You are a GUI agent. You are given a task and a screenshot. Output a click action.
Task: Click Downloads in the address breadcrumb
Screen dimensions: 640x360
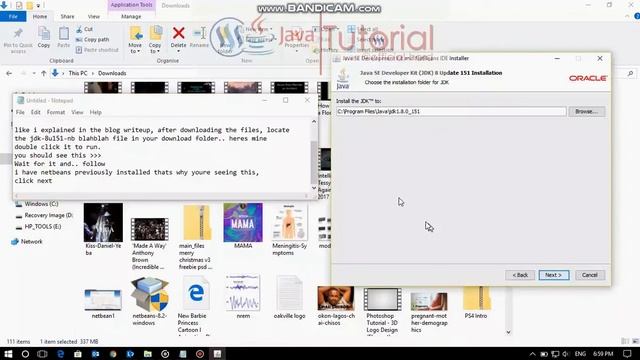click(112, 73)
